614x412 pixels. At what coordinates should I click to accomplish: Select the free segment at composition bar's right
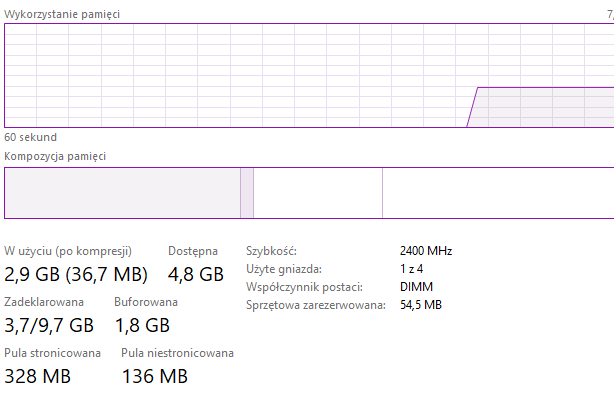pyautogui.click(x=497, y=193)
